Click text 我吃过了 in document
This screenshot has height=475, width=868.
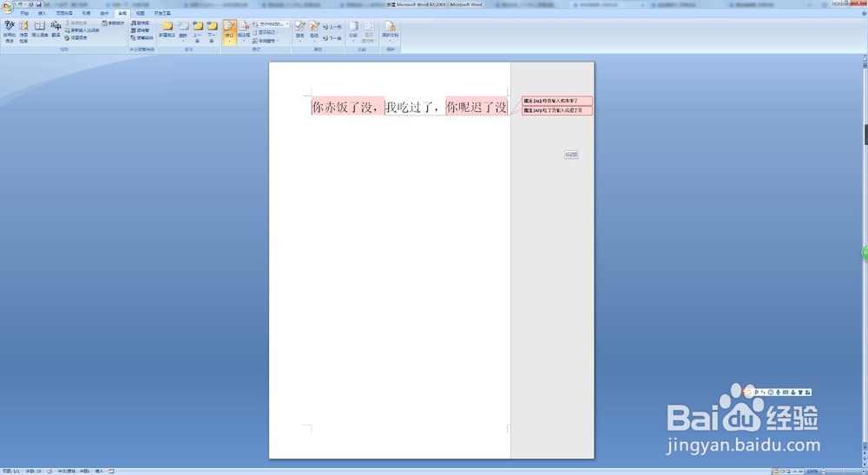(410, 107)
